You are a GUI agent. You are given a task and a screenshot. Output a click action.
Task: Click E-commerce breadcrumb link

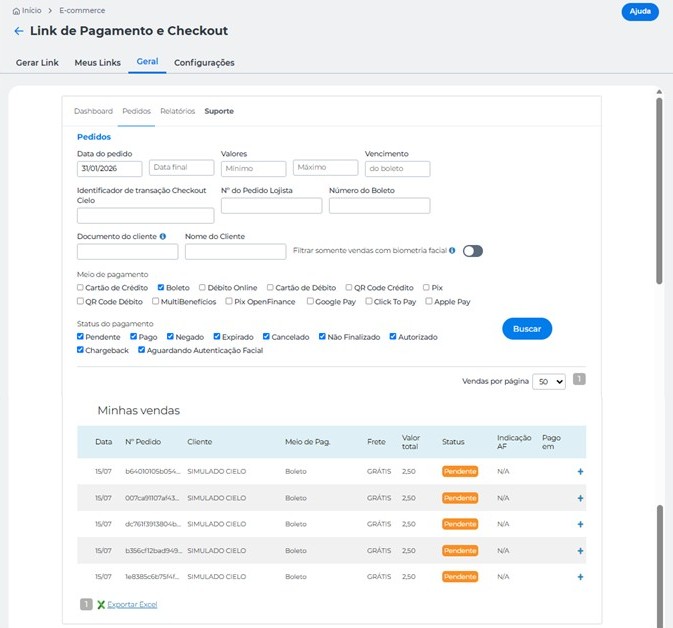tap(82, 11)
